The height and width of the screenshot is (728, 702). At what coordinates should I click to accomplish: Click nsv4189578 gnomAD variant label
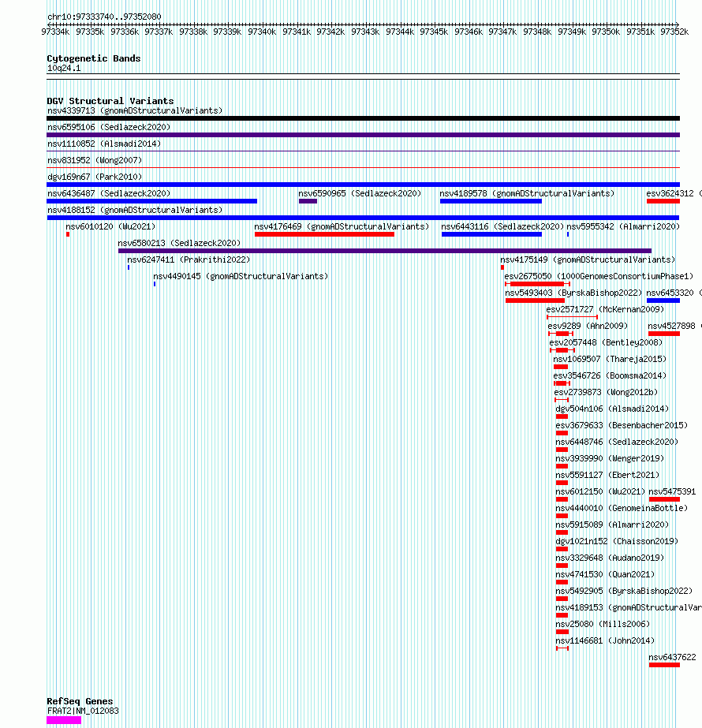527,193
